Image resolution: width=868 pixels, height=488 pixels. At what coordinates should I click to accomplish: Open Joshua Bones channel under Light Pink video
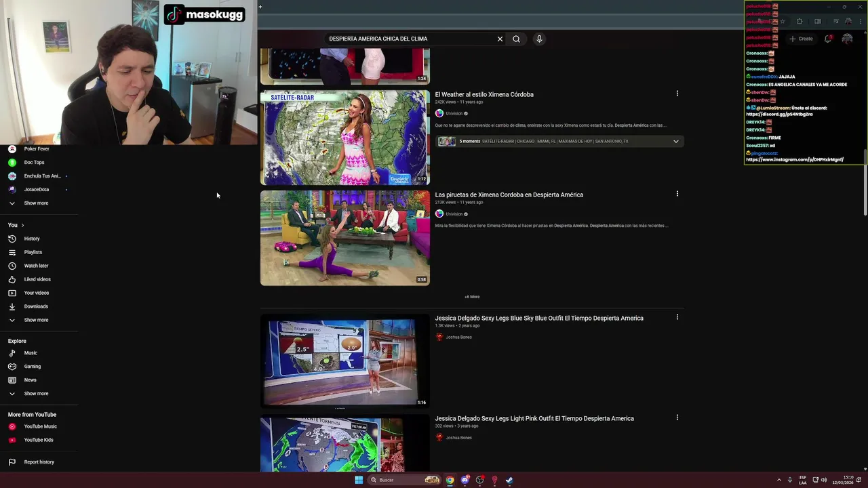click(x=458, y=437)
